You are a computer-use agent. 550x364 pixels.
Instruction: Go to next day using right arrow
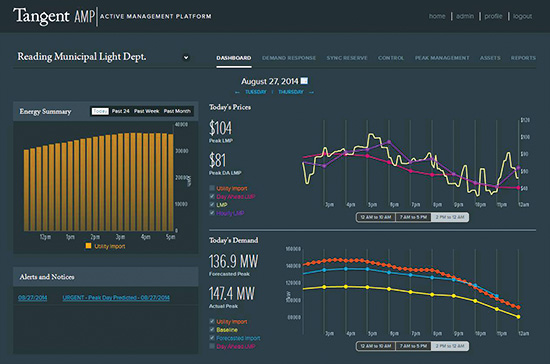click(x=311, y=92)
